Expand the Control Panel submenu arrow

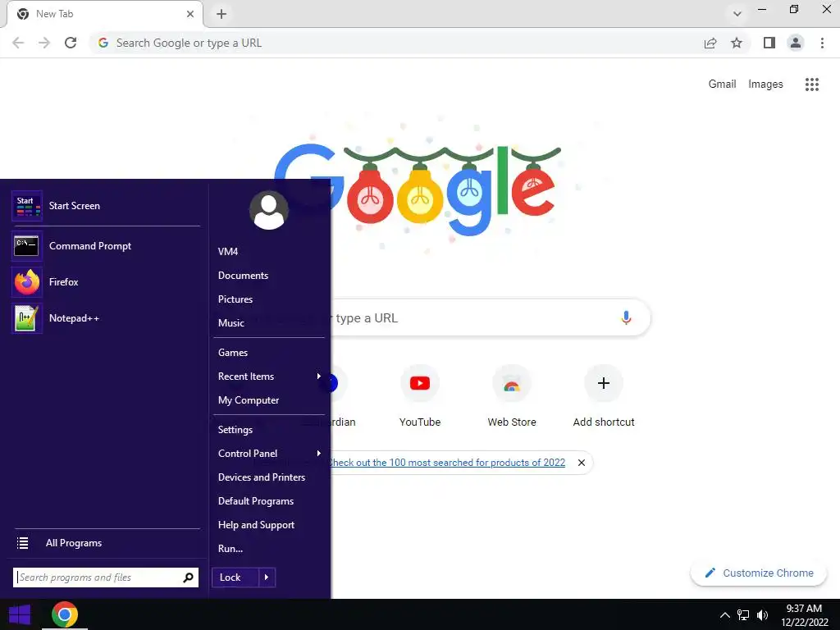pos(319,453)
